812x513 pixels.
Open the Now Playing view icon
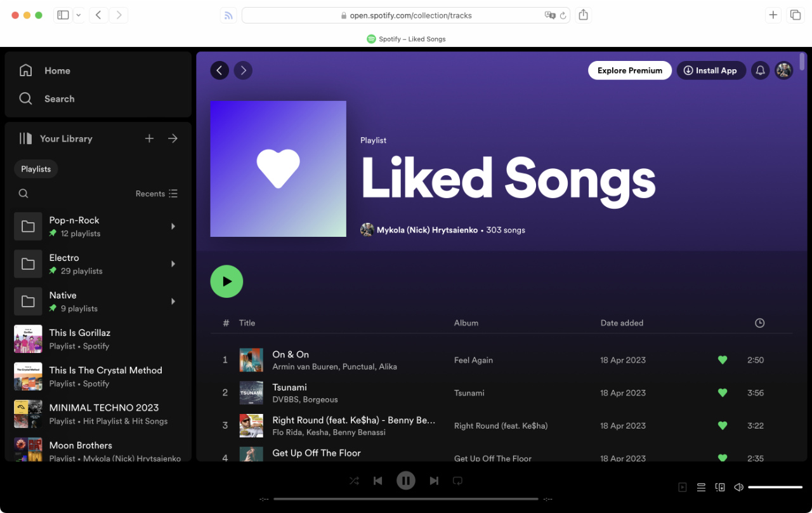683,488
